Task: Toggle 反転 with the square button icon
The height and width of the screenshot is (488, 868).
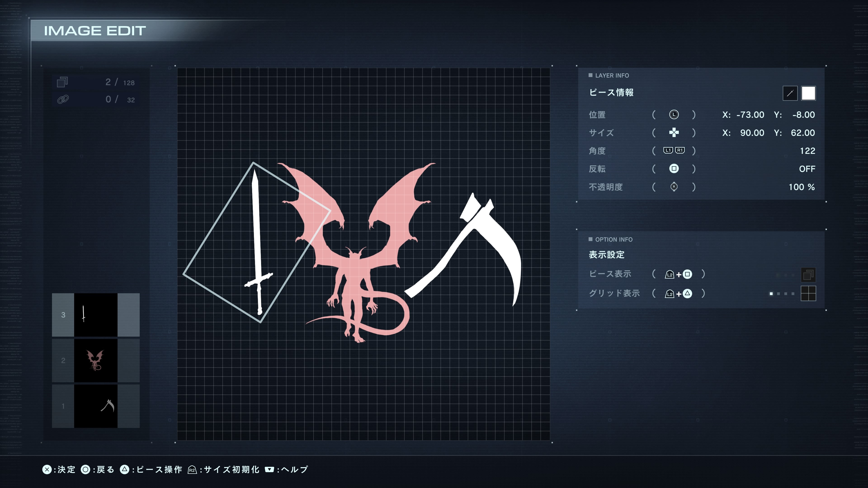Action: pyautogui.click(x=674, y=168)
